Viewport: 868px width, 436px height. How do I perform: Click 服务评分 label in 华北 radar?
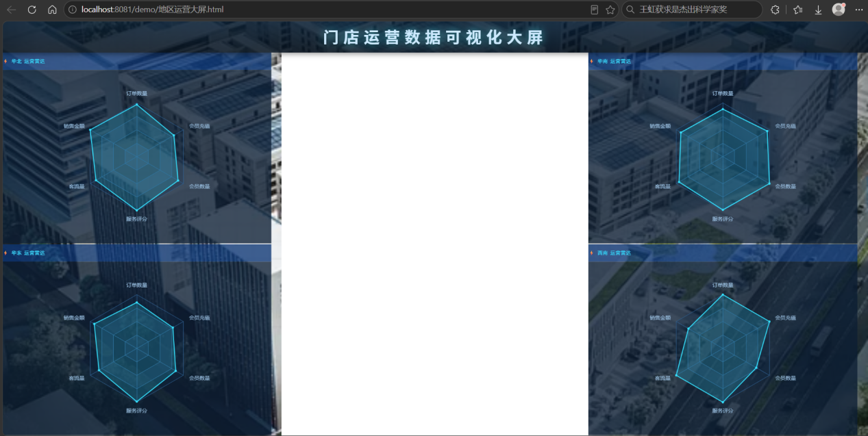pyautogui.click(x=136, y=219)
